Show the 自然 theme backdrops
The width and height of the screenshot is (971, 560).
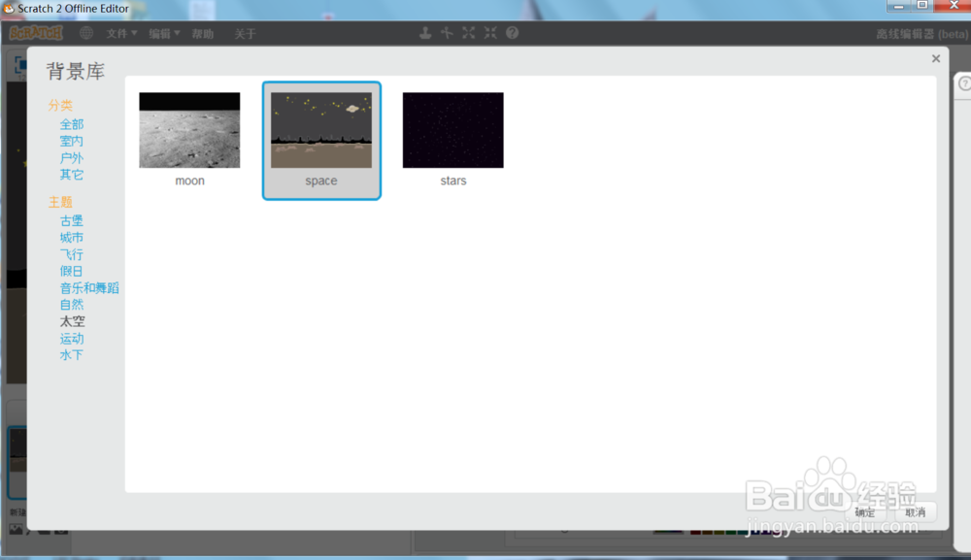72,305
